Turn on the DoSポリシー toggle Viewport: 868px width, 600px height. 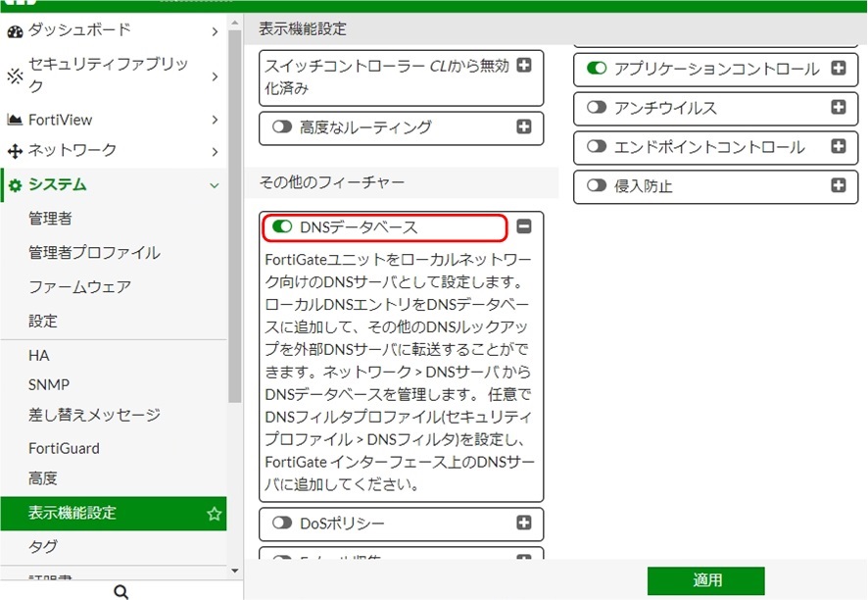point(282,524)
